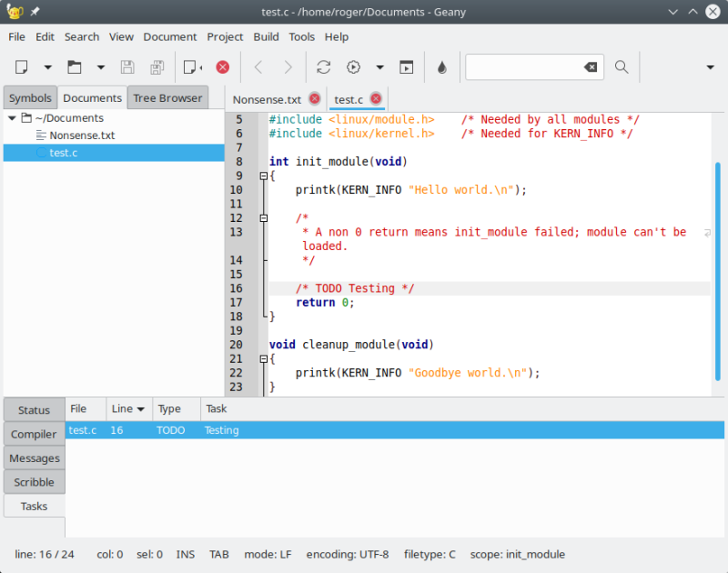The width and height of the screenshot is (728, 573).
Task: Click the magnifier search icon
Action: [622, 67]
